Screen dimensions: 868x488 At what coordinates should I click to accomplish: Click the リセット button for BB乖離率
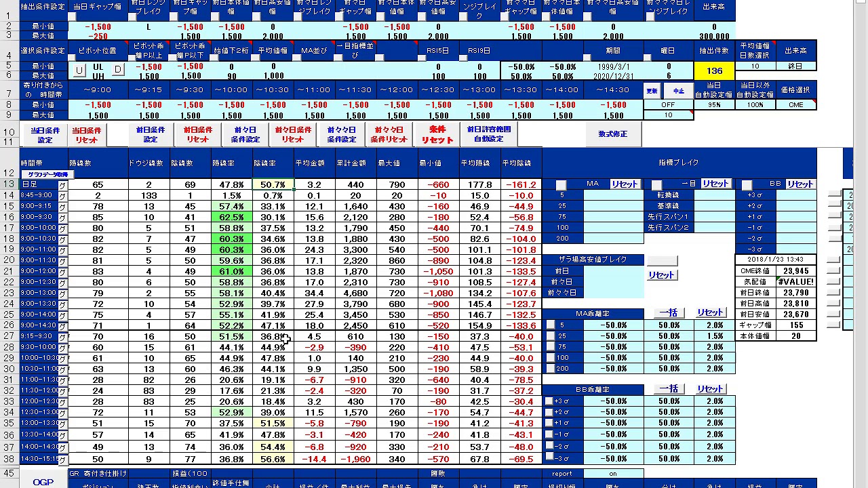[x=710, y=389]
